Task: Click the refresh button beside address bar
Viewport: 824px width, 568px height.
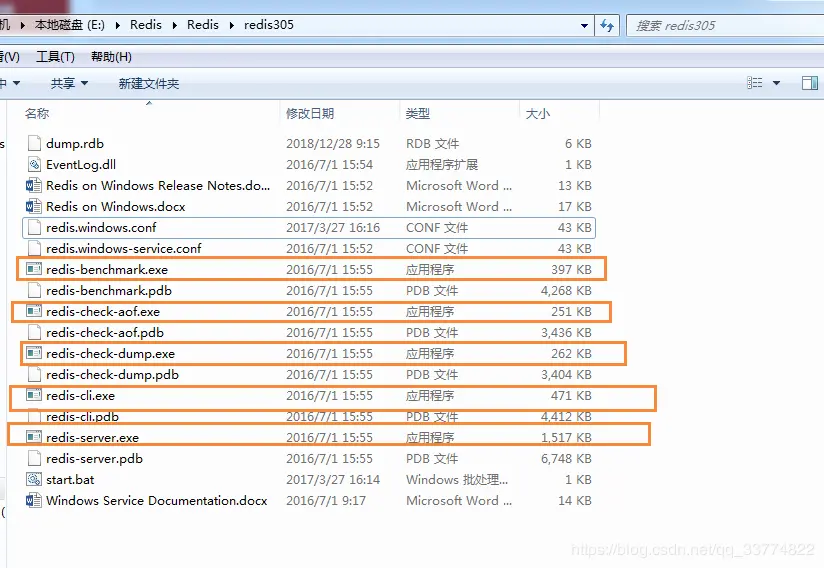Action: pos(607,25)
